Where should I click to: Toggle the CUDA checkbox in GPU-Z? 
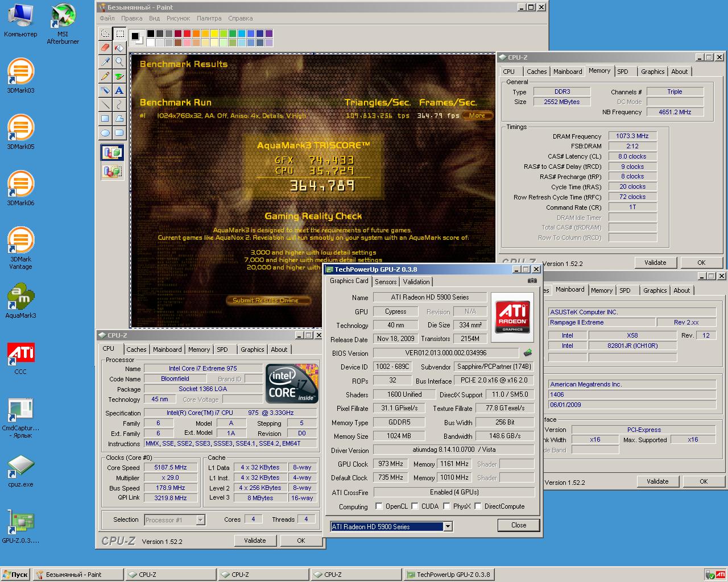pyautogui.click(x=415, y=506)
